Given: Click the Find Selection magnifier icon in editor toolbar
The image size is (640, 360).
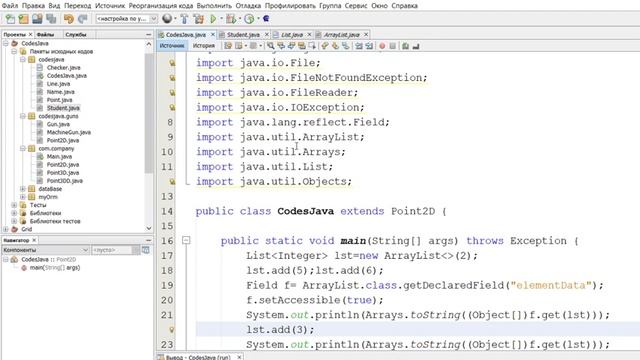Looking at the screenshot, I should [270, 46].
